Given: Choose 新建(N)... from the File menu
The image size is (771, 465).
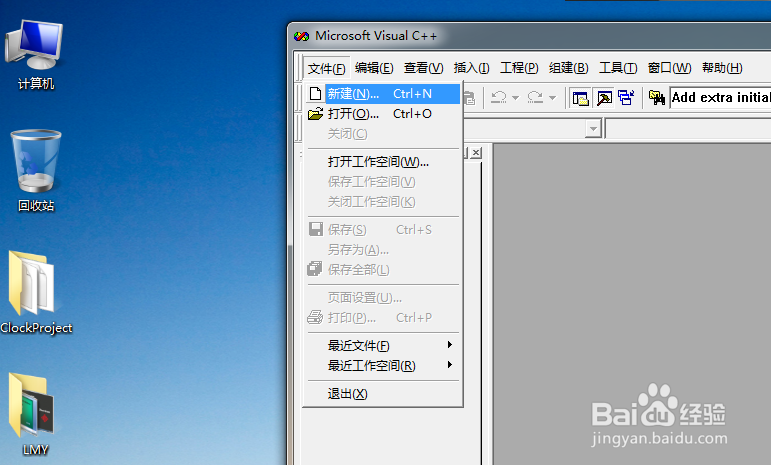Looking at the screenshot, I should tap(383, 93).
